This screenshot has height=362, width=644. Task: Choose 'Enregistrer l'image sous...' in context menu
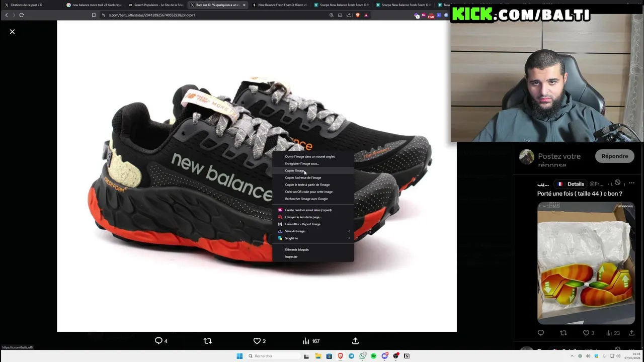tap(313, 163)
